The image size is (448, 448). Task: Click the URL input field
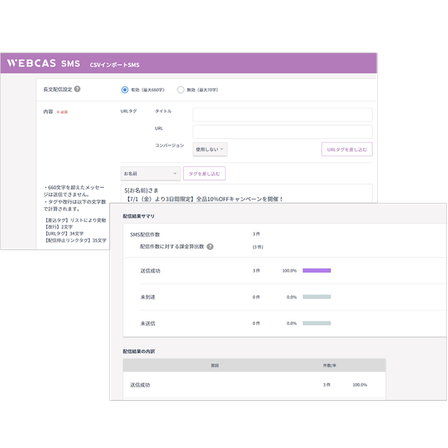[282, 132]
